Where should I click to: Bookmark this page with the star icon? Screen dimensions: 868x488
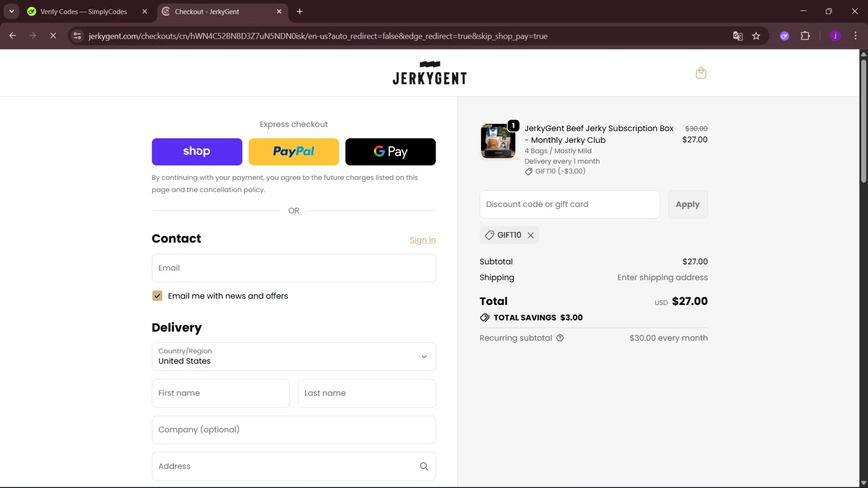point(756,36)
